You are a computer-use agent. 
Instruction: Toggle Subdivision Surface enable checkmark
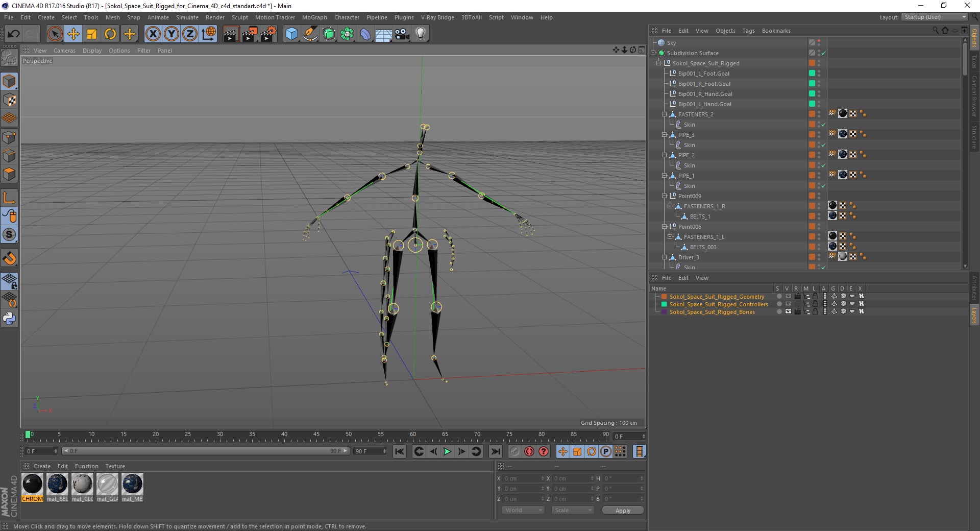coord(823,53)
